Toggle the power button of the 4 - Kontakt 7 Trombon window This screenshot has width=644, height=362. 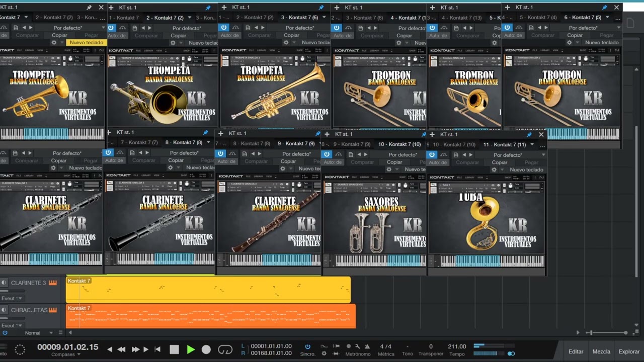(337, 28)
